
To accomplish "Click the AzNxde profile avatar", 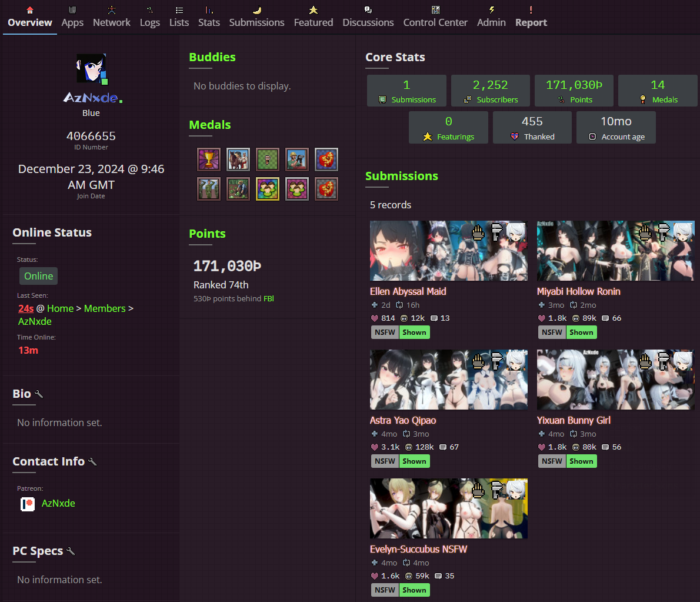I will point(91,69).
